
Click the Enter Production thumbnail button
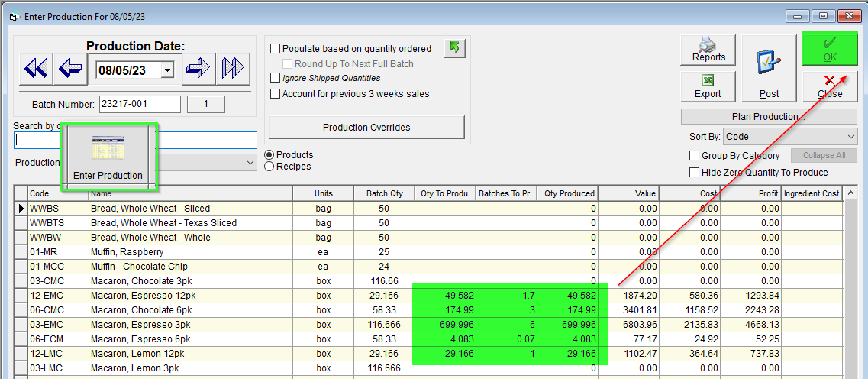point(108,158)
